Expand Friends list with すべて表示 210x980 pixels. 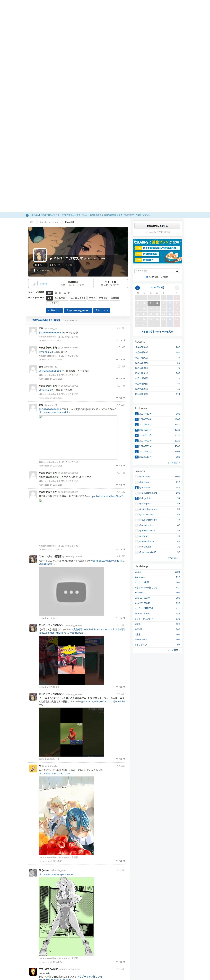pos(174,558)
